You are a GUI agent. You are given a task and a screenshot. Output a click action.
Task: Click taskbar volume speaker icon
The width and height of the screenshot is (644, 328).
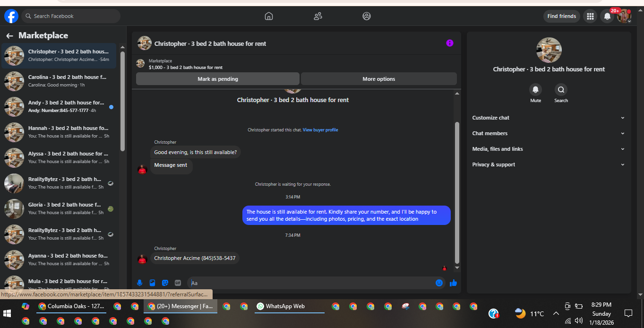pyautogui.click(x=578, y=320)
